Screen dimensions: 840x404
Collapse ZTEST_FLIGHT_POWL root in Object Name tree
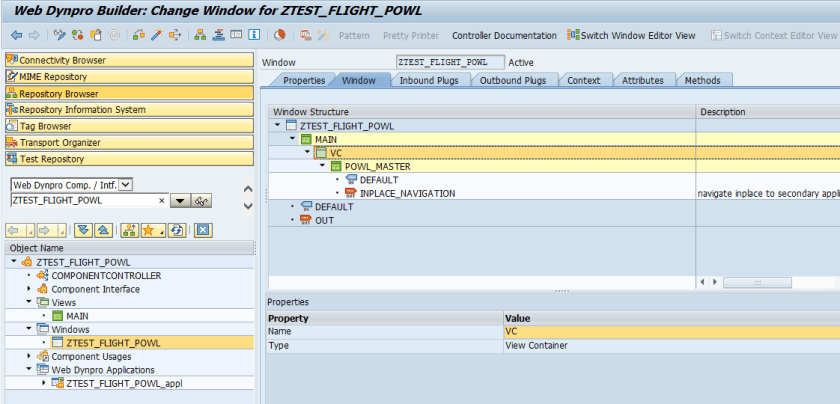(13, 262)
